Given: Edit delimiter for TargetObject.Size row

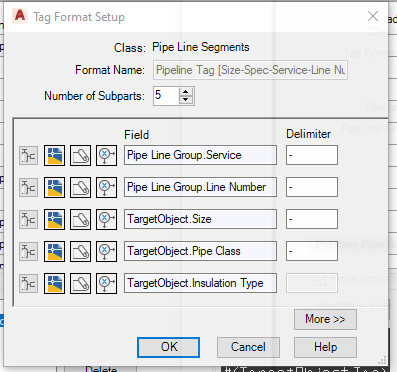Looking at the screenshot, I should pyautogui.click(x=312, y=219).
